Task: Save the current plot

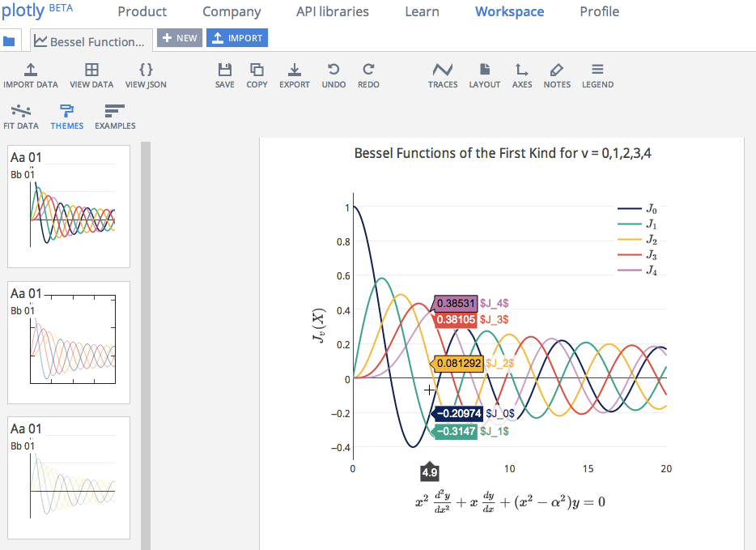Action: (224, 75)
